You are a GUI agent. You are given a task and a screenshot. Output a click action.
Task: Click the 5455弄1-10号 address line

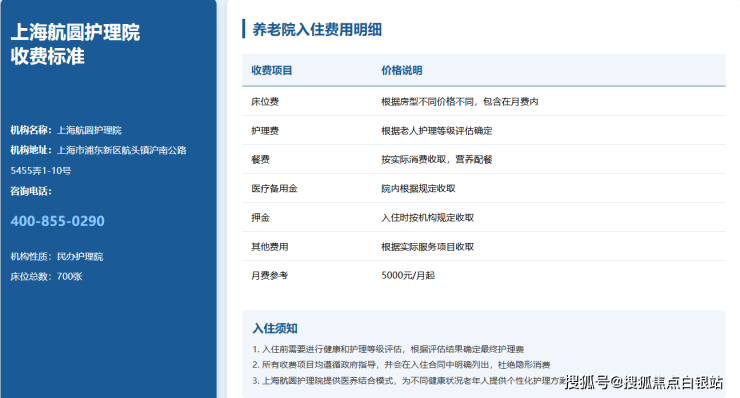(41, 171)
